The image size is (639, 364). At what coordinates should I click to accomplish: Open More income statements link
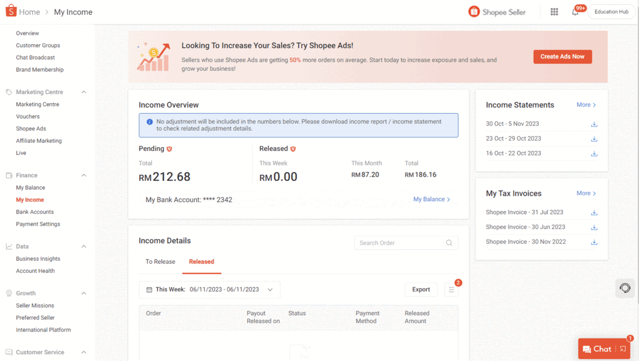[585, 105]
